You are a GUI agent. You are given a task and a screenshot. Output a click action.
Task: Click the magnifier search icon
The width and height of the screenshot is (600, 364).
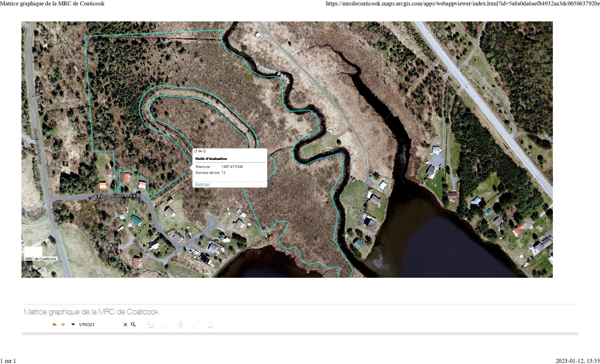click(x=133, y=324)
